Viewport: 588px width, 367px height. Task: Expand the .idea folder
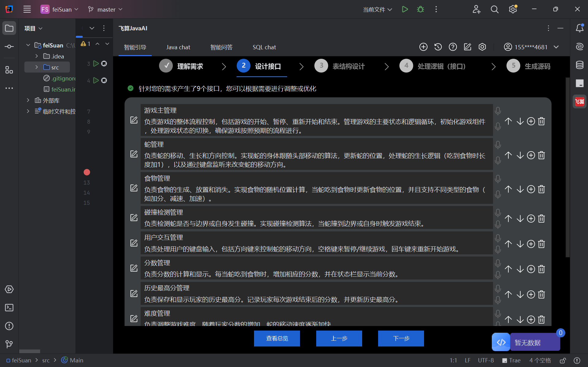(36, 56)
